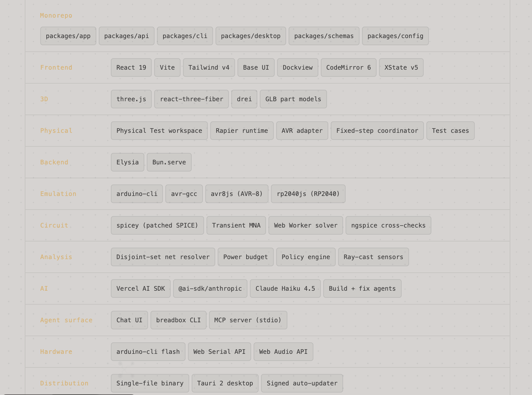Select the Base UI tag

pyautogui.click(x=256, y=67)
